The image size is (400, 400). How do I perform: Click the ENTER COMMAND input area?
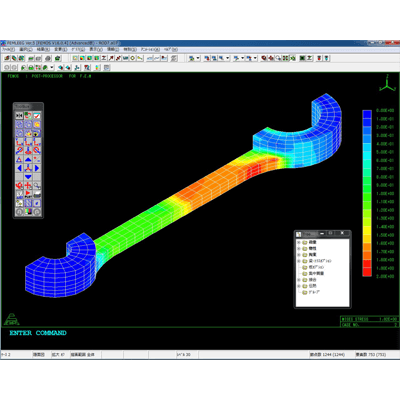(x=200, y=338)
